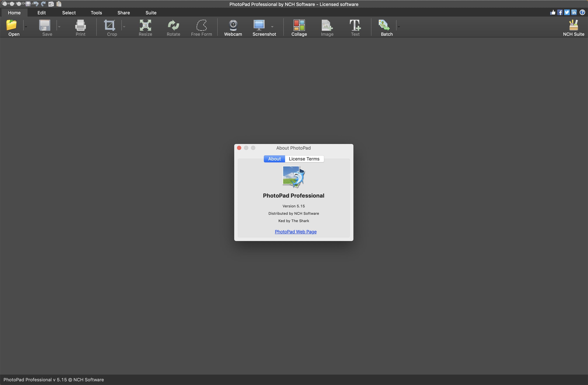Click the Screenshot toolbar icon

[259, 25]
